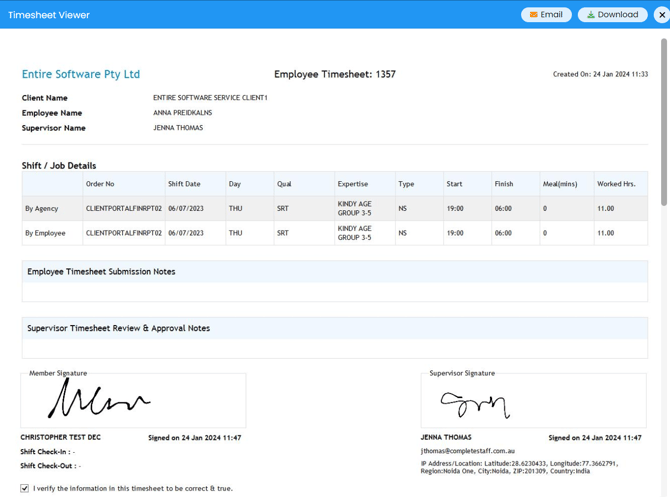Click the 'ANNA PREIDKALNS' employee name value
This screenshot has height=497, width=670.
click(182, 113)
